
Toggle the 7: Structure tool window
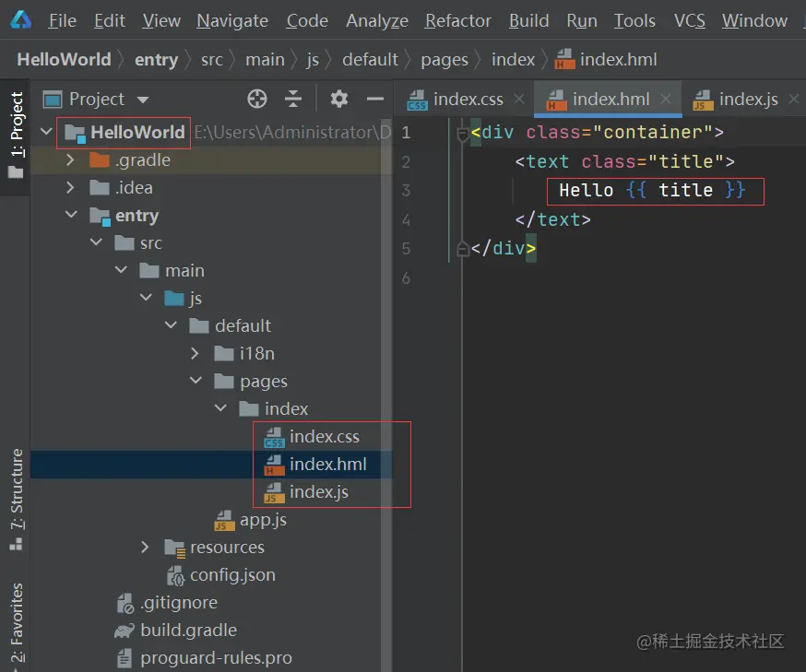[x=16, y=499]
